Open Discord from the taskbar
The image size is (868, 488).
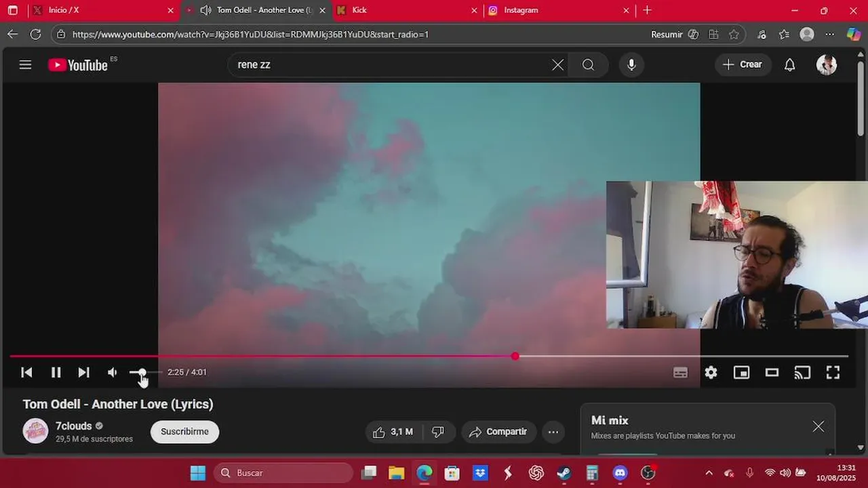pos(620,472)
